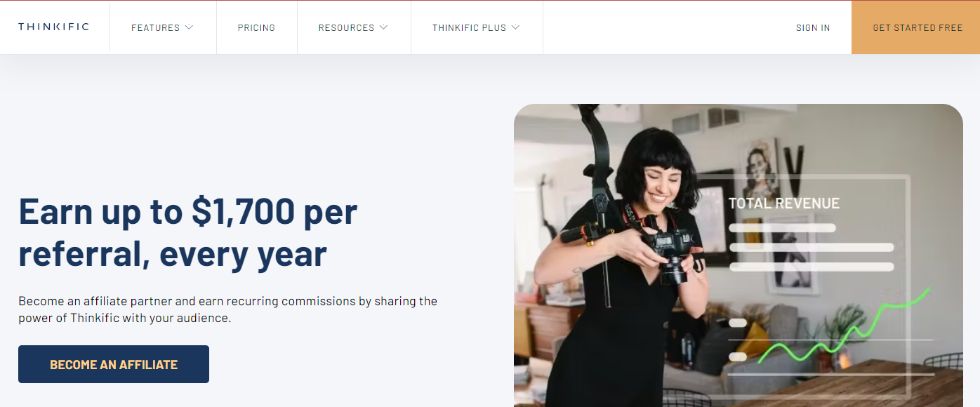This screenshot has width=980, height=407.
Task: Click the 'Earn up to $1,700' headline
Action: click(x=187, y=232)
